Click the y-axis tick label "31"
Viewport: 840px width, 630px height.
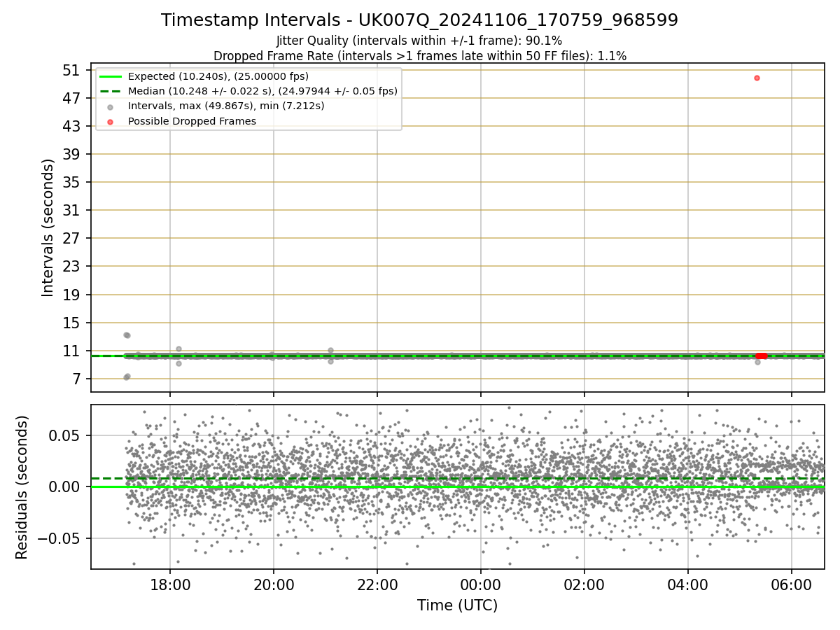71,211
